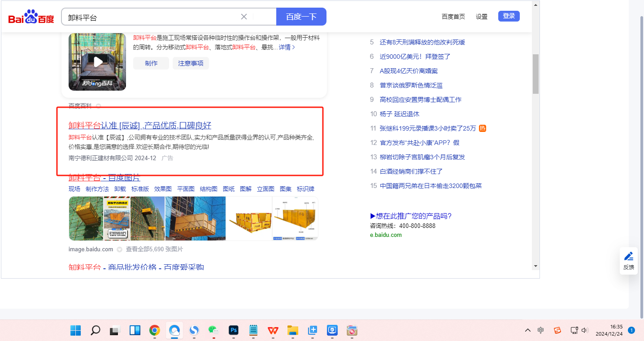The height and width of the screenshot is (341, 644).
Task: Play the 秒懂百科 video thumbnail
Action: click(x=97, y=62)
